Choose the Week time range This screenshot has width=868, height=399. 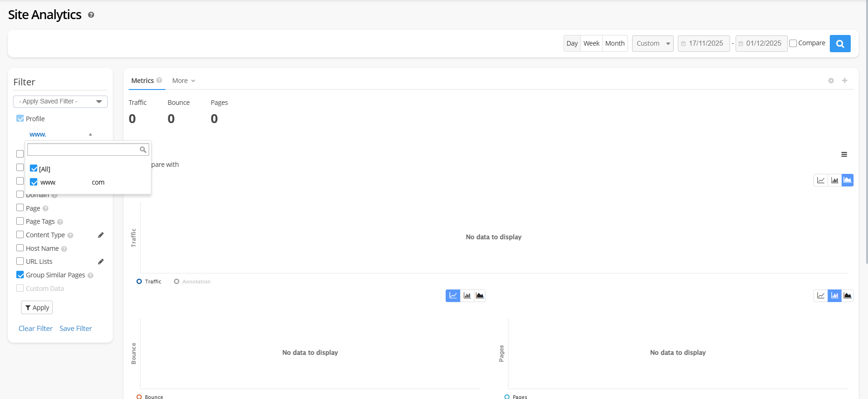point(591,44)
